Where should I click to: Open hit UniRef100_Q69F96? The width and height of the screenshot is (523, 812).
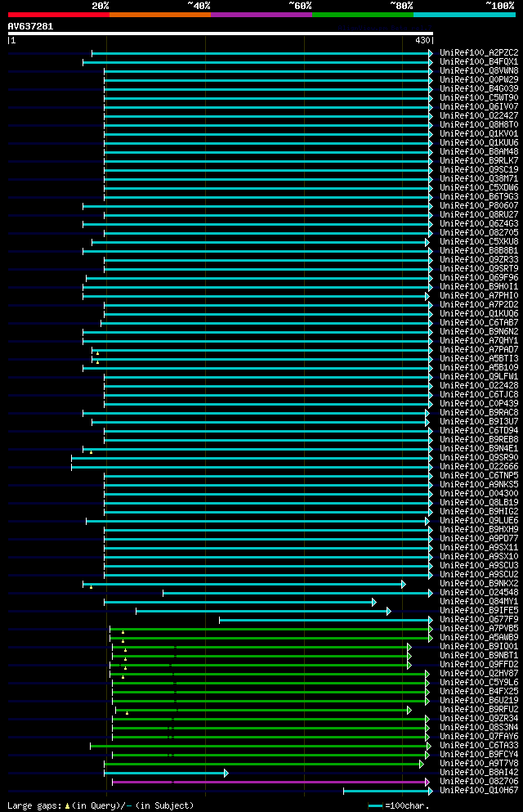click(479, 277)
